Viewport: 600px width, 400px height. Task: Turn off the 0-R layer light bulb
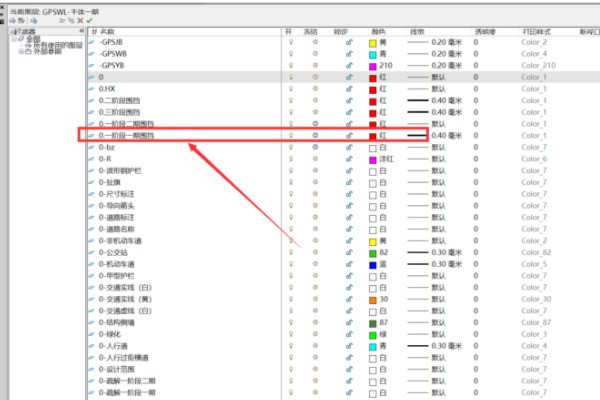[x=291, y=158]
